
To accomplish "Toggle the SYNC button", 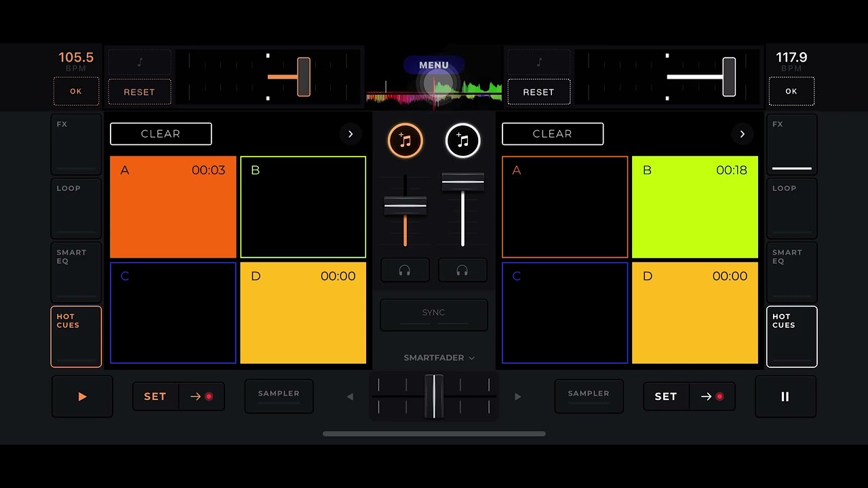I will click(x=434, y=314).
